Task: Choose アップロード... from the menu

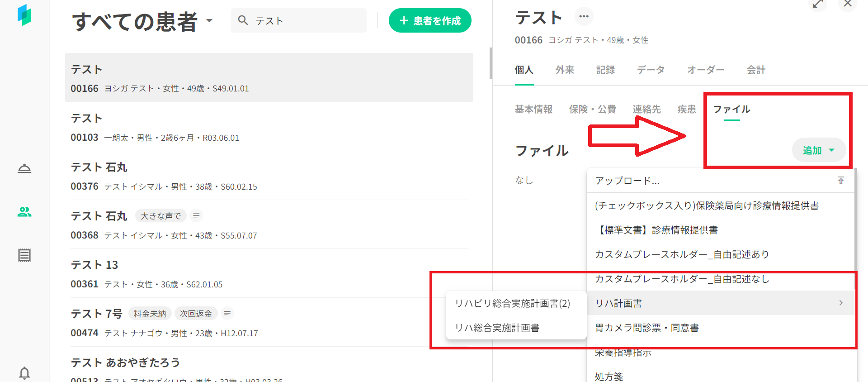Action: coord(721,181)
